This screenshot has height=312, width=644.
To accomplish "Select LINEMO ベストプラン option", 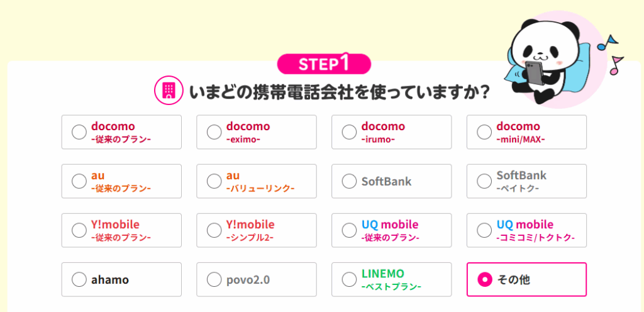I will point(391,279).
